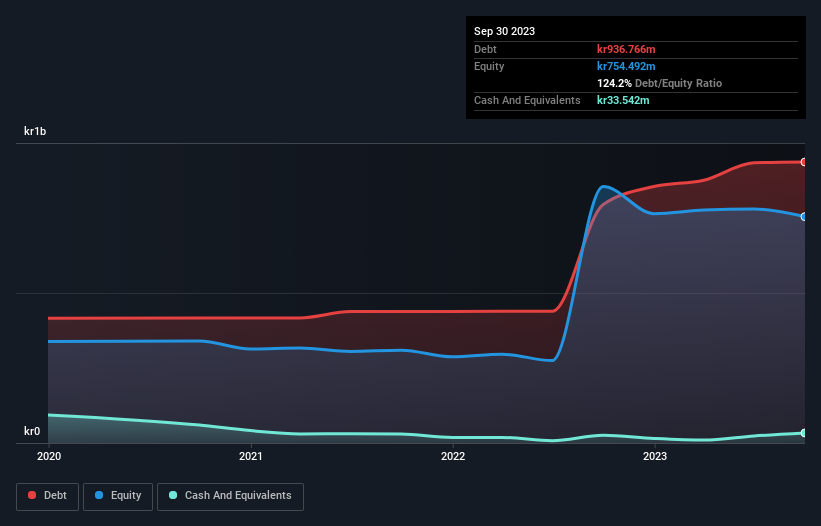Select the Sep 30 2023 tooltip date
The height and width of the screenshot is (526, 821).
[504, 31]
